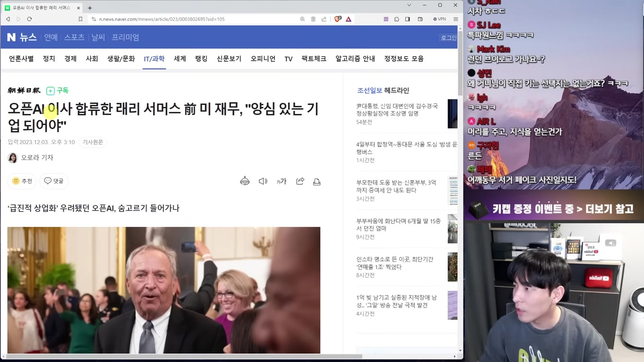Change font size with the 가가 icon
This screenshot has width=644, height=362.
coord(281,181)
